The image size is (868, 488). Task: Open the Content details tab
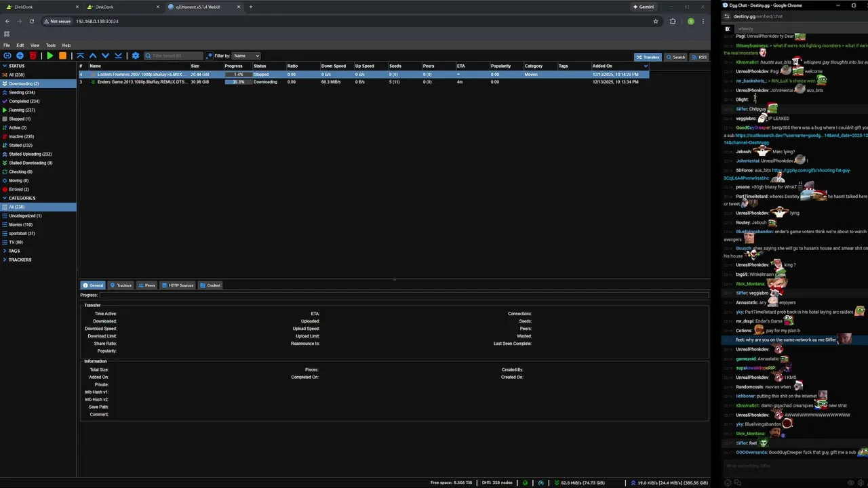[x=210, y=285]
